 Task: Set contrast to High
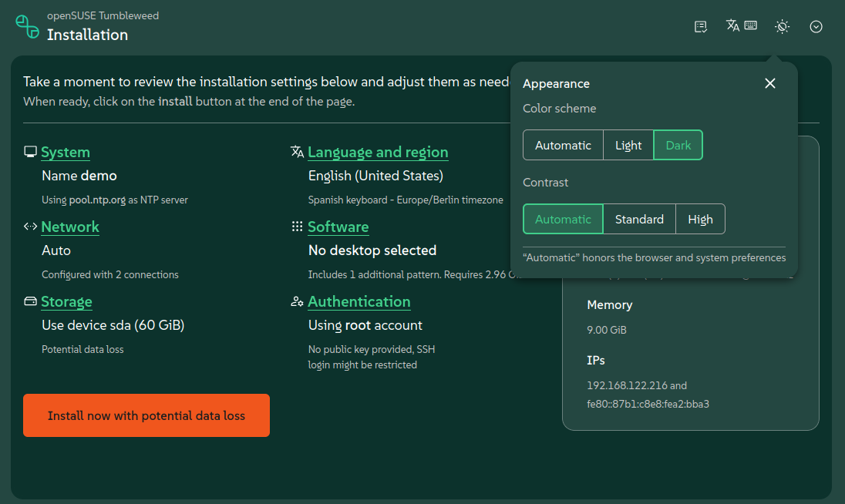click(x=700, y=219)
